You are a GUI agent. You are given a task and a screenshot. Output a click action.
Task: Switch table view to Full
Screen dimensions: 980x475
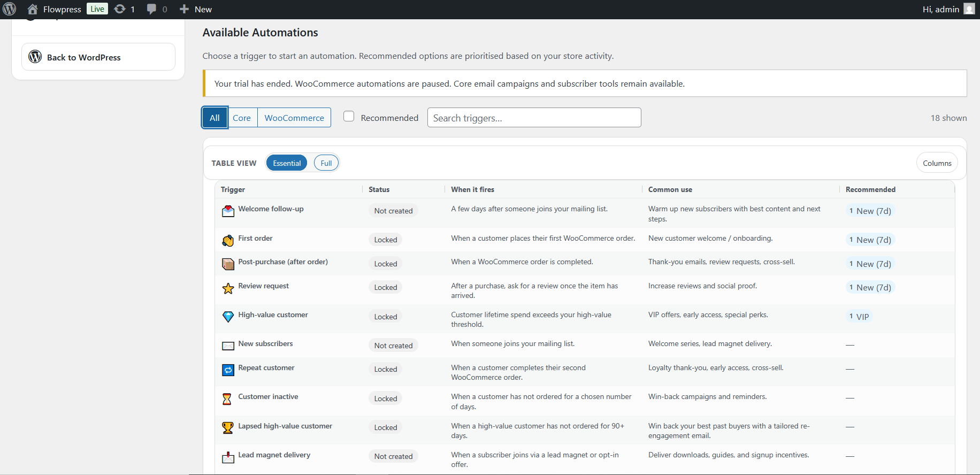click(x=326, y=163)
